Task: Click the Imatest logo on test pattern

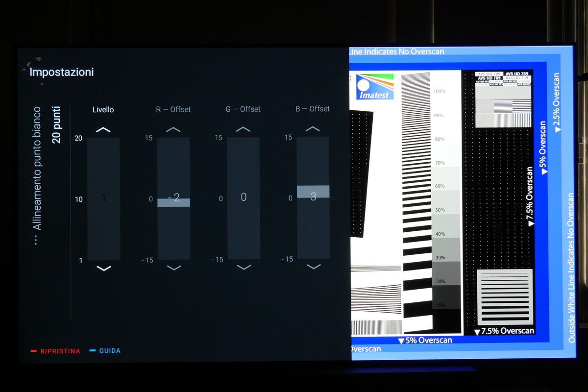Action: (375, 87)
